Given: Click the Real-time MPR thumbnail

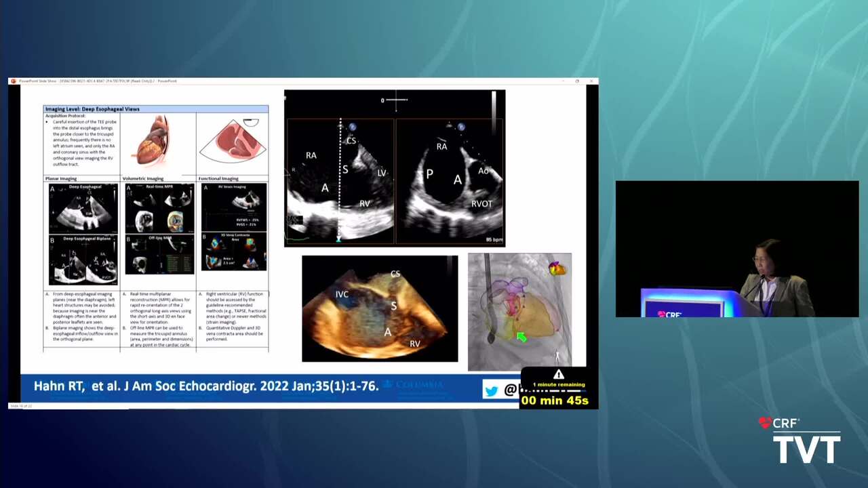Looking at the screenshot, I should (159, 208).
